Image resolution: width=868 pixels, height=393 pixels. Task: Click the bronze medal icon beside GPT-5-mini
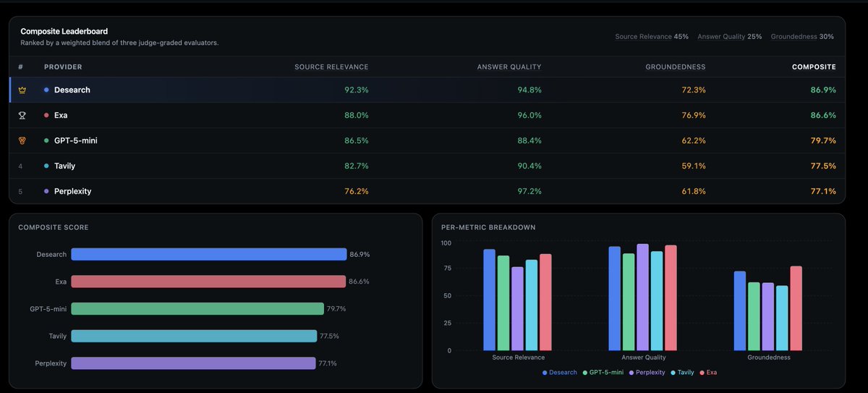click(x=22, y=140)
